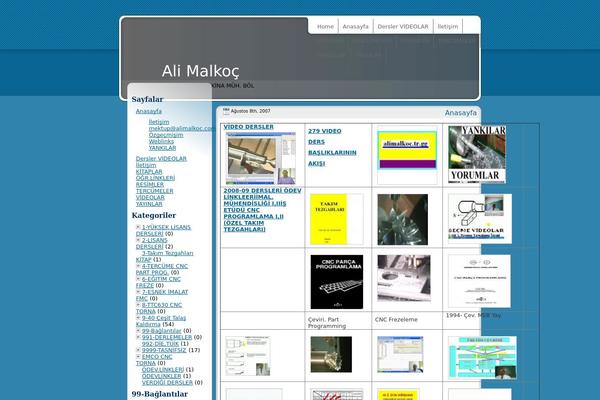Open the Anasayfa post title link
The width and height of the screenshot is (600, 400).
[x=460, y=113]
